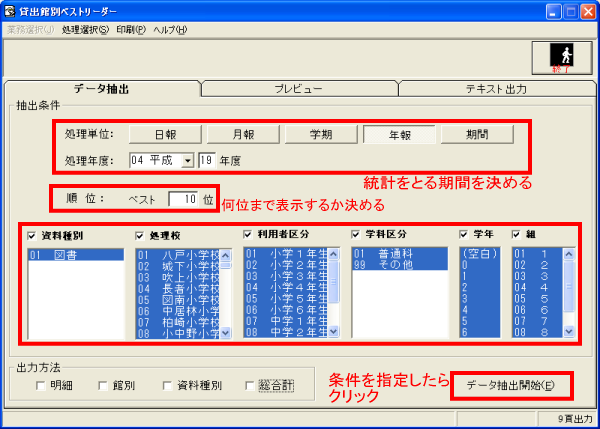Screen dimensions: 600x429
Task: Select the 日報 processing unit button
Action: [165, 135]
